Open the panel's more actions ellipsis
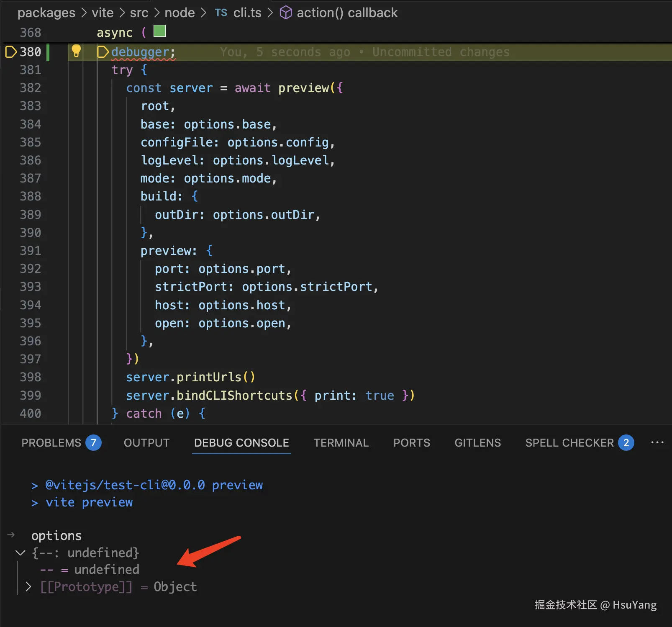This screenshot has width=672, height=627. [657, 442]
